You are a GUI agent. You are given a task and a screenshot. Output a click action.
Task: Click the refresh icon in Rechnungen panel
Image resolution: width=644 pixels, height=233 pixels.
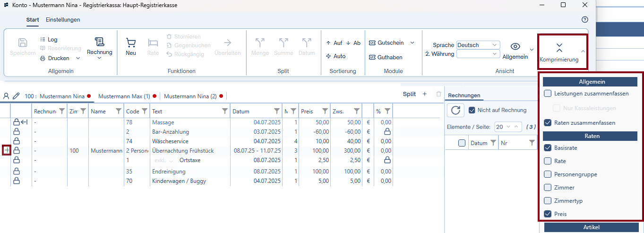click(455, 110)
